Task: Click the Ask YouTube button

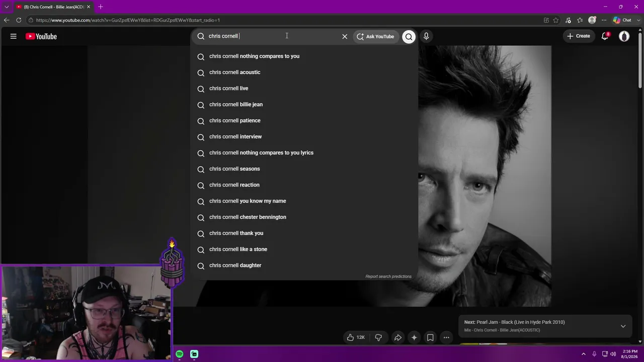Action: (x=376, y=36)
